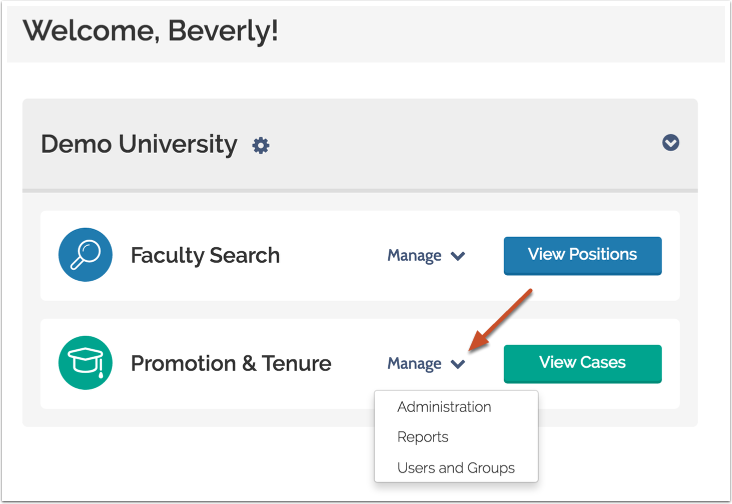Click blank area between Promotion & Tenure title and Manage
Screen dimensions: 732x504
click(359, 364)
